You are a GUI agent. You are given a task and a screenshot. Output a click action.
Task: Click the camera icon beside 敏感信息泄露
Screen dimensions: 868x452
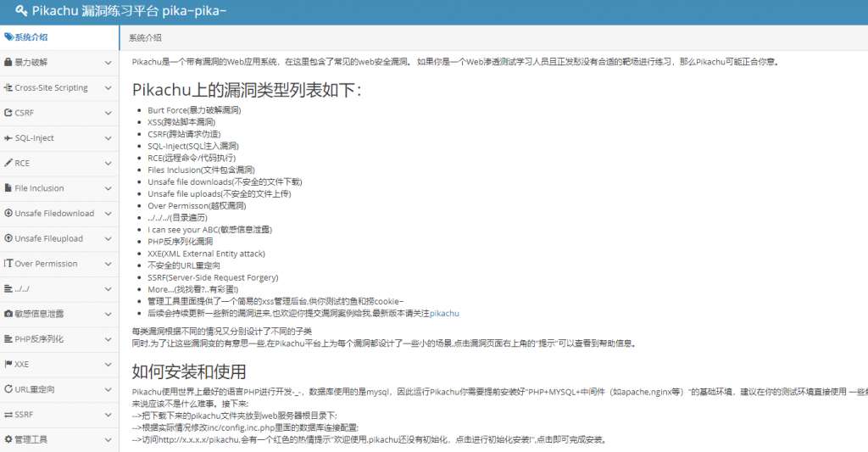(x=8, y=314)
